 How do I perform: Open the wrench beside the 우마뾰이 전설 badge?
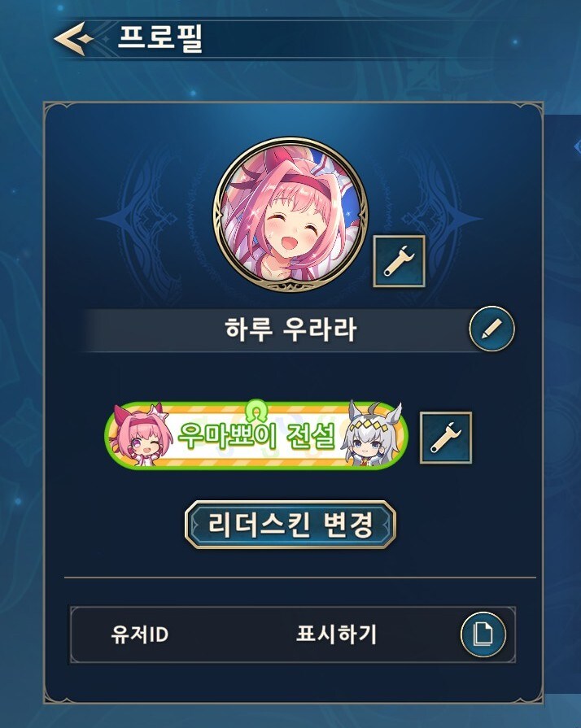click(x=446, y=438)
